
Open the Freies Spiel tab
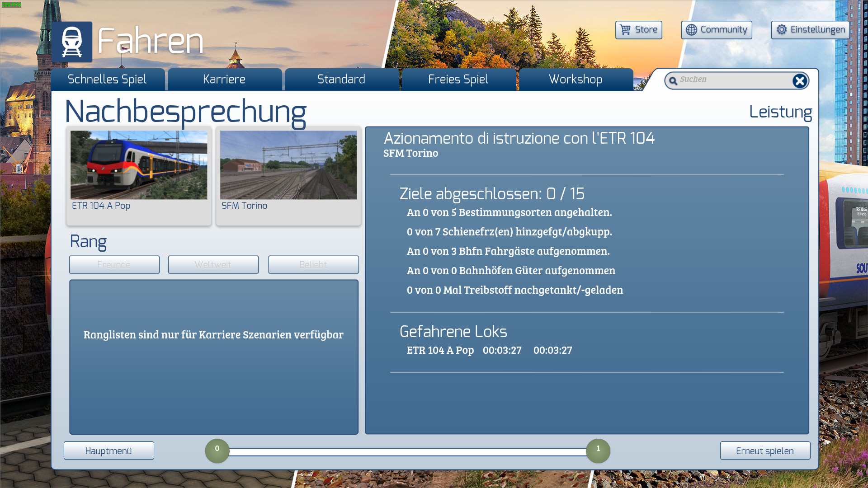[x=458, y=80]
